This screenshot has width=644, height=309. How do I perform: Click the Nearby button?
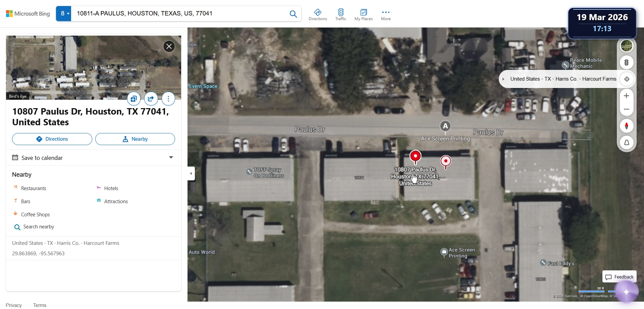click(135, 139)
